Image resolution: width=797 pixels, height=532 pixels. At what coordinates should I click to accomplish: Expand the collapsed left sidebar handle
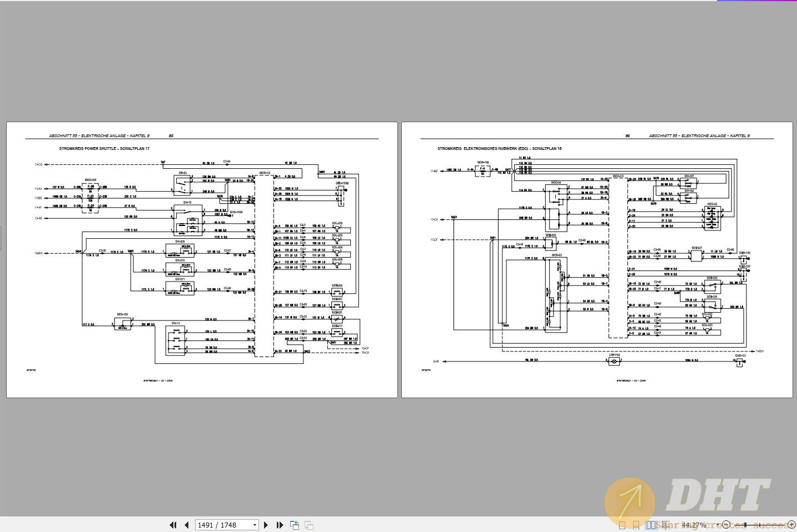pyautogui.click(x=3, y=239)
